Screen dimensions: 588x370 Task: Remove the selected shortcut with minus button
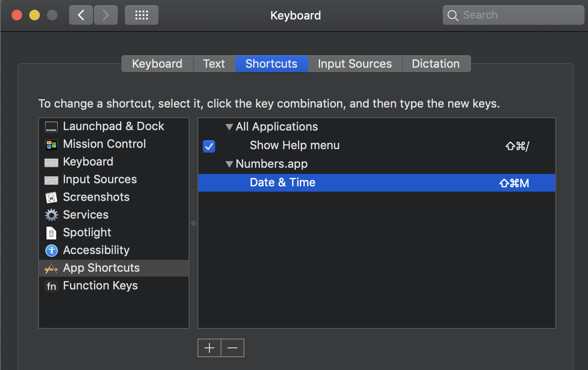pyautogui.click(x=232, y=348)
